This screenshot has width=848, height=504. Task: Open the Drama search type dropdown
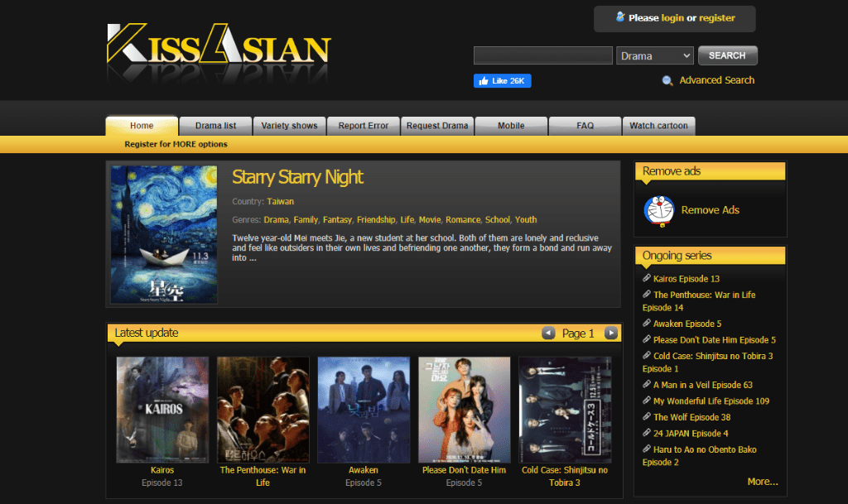click(x=655, y=55)
